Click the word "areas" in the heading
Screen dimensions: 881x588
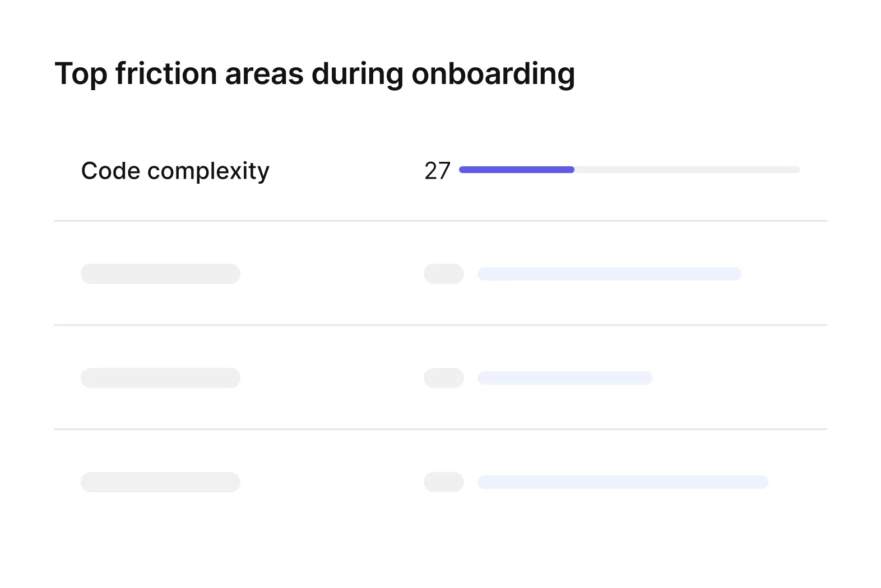coord(264,74)
